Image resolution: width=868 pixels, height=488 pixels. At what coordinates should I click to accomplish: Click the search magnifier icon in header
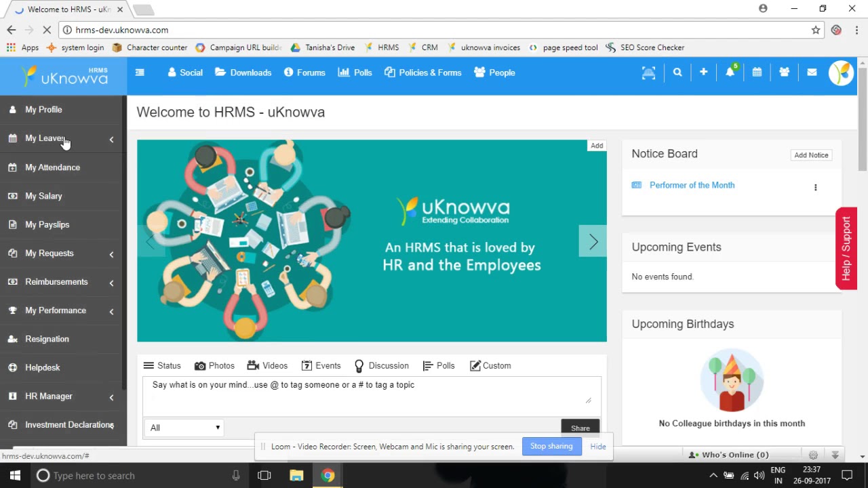click(x=677, y=73)
